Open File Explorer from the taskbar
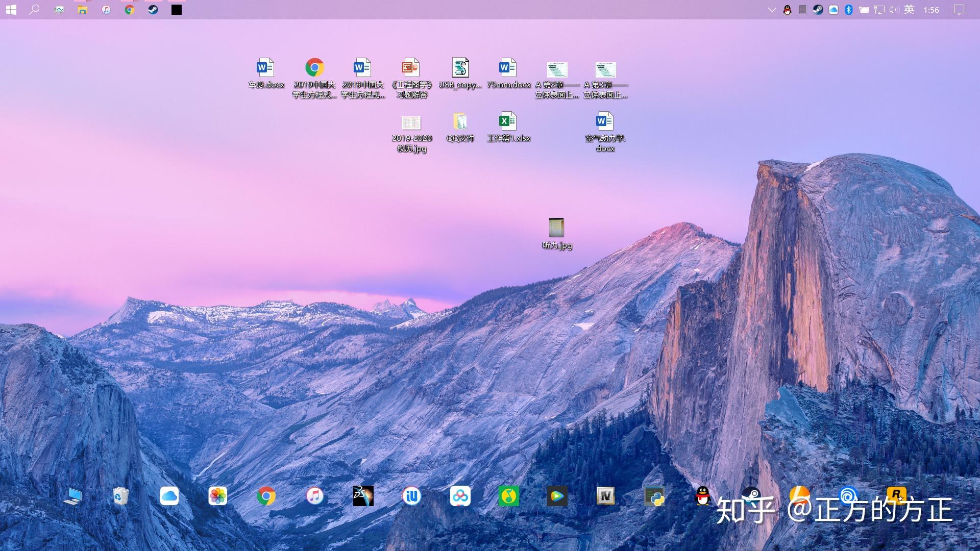The width and height of the screenshot is (980, 551). (82, 10)
